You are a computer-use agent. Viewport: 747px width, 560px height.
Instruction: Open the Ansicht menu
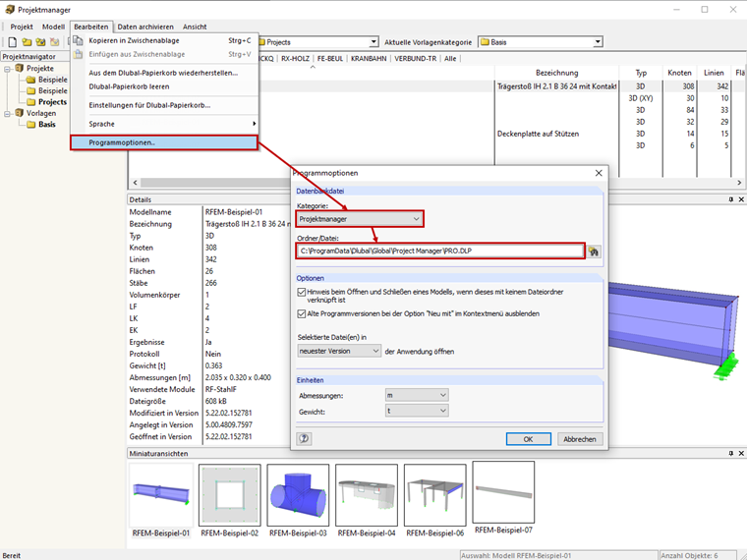point(195,27)
